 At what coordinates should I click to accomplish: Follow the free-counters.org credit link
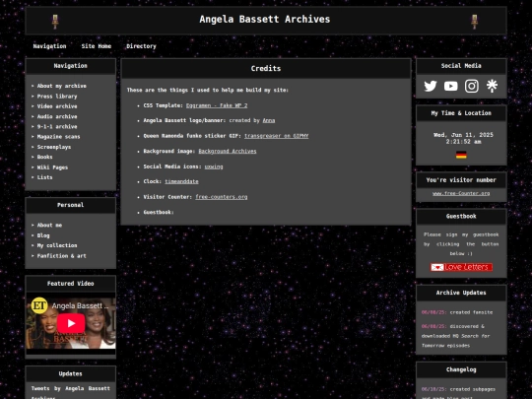click(x=222, y=197)
